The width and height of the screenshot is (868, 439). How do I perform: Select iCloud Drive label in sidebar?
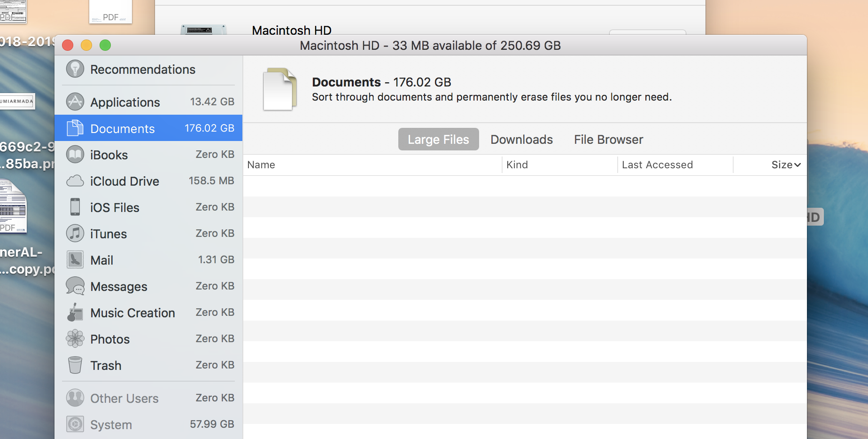(124, 181)
